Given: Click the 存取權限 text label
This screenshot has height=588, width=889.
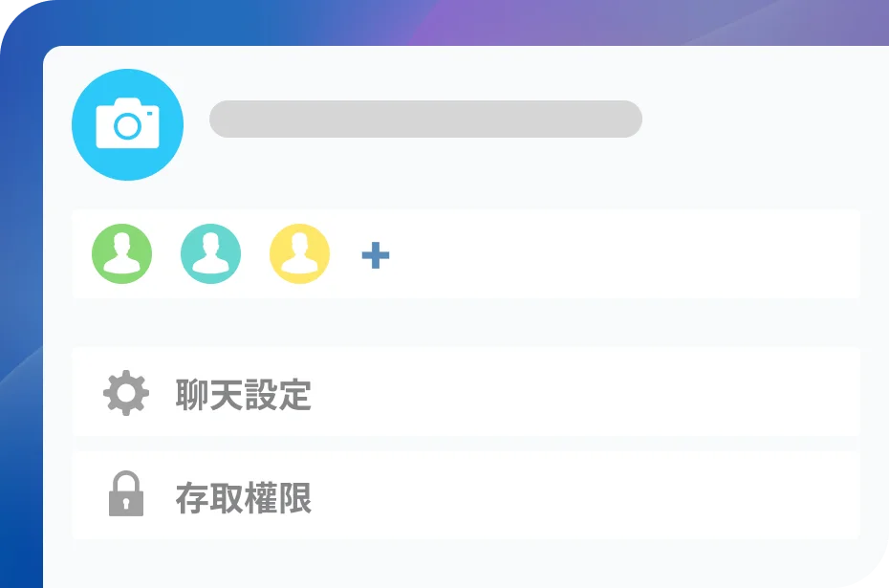Looking at the screenshot, I should click(x=243, y=498).
